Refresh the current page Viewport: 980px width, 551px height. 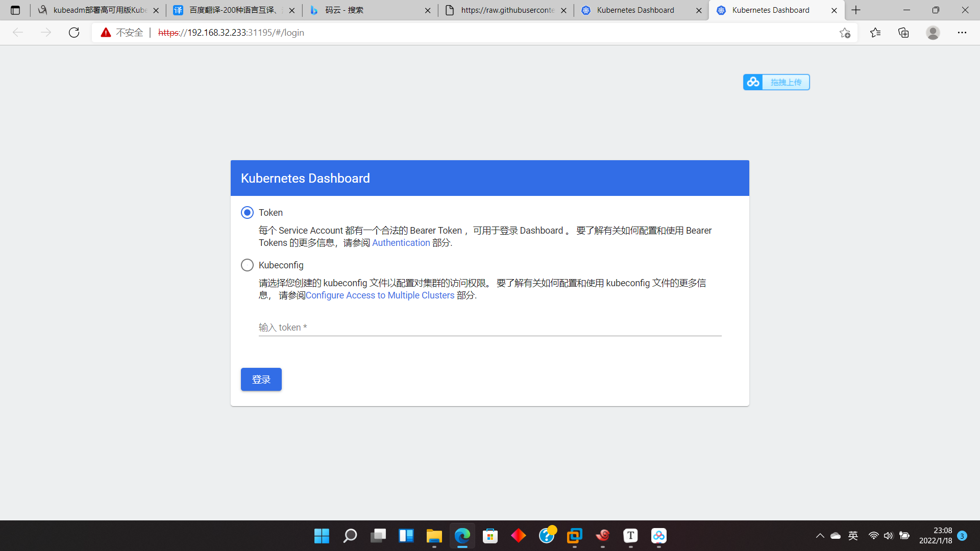click(74, 33)
